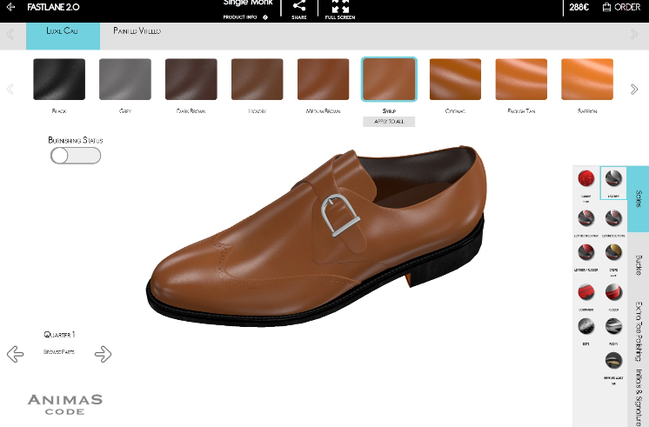Pick the Cognac leather swatch
Image resolution: width=649 pixels, height=427 pixels.
click(x=455, y=78)
